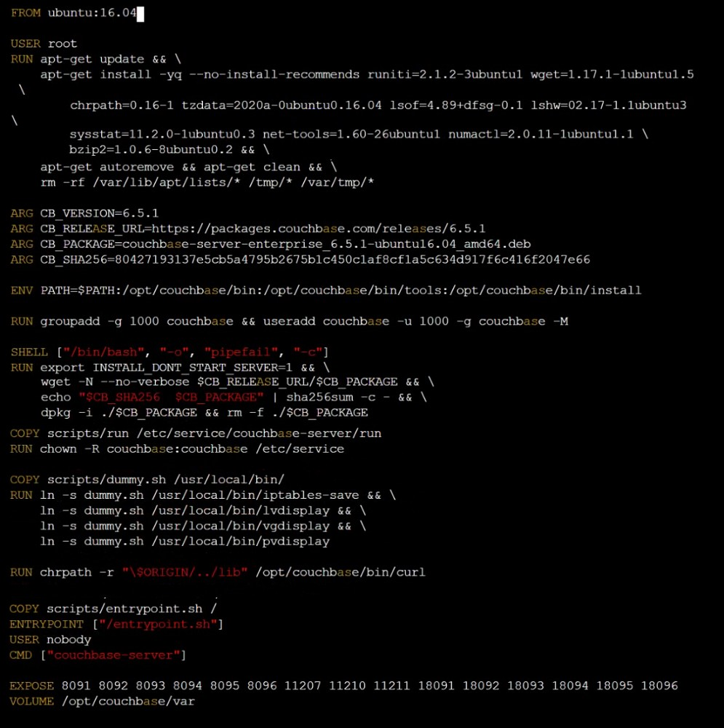The image size is (724, 728).
Task: Click '/usr/local/bin/pvdisplay' path
Action: 240,542
